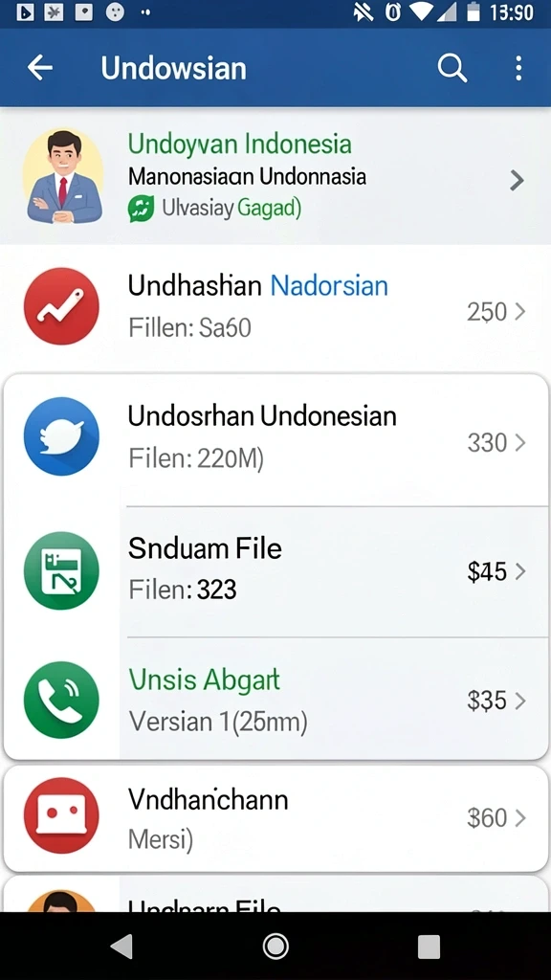Open the chevron beside 330

pos(519,443)
